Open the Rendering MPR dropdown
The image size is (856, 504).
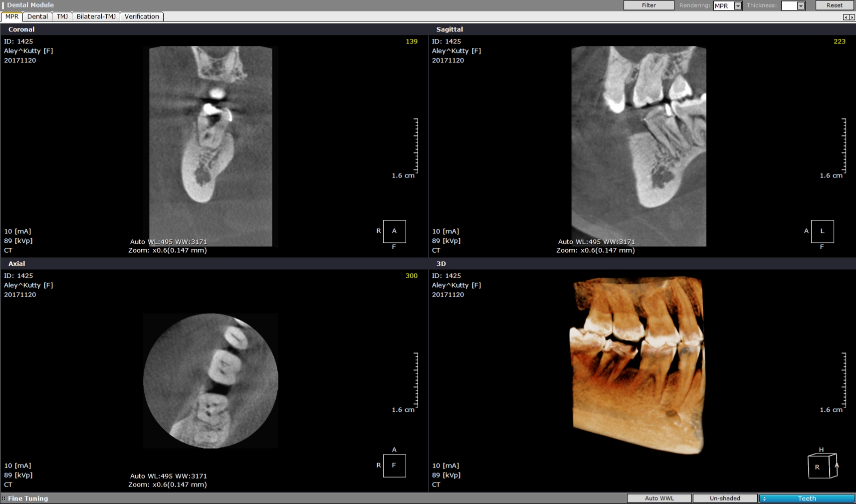tap(738, 6)
